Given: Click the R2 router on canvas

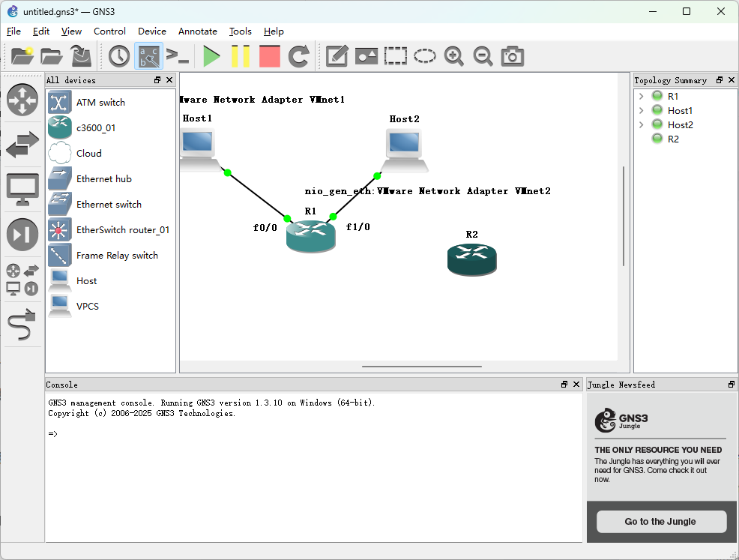Looking at the screenshot, I should point(471,259).
